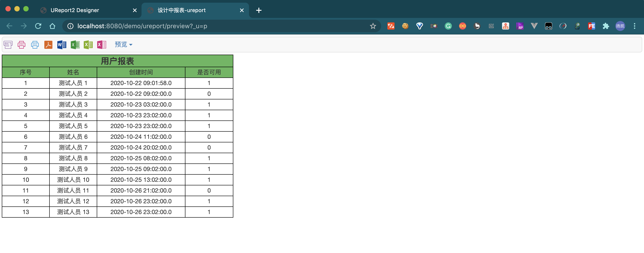Select timestamp 2020-10-26 21:02:00.0

coord(141,191)
